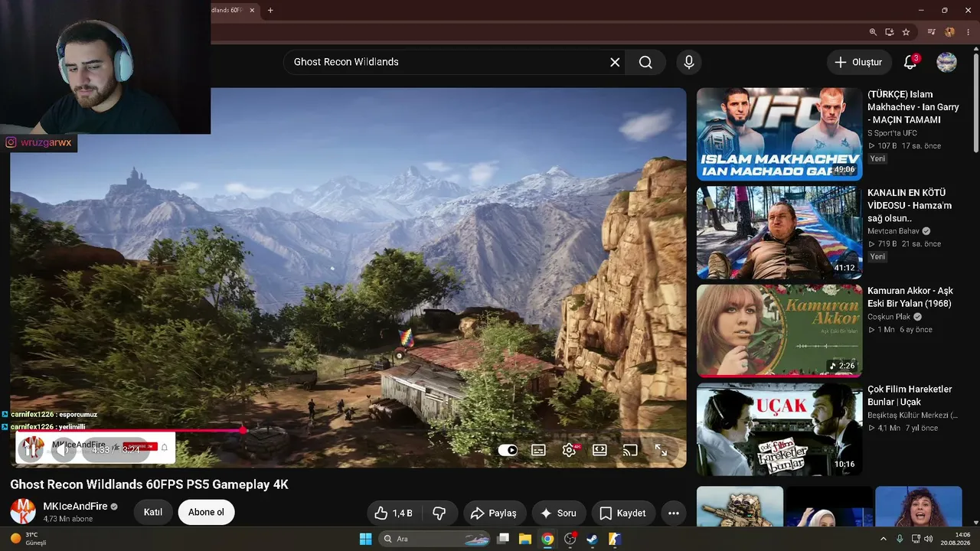Open a new browser tab

(270, 10)
